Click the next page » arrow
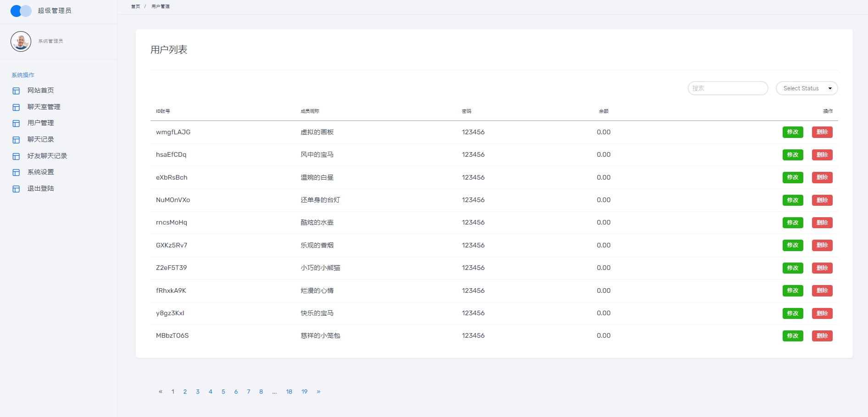 tap(318, 392)
